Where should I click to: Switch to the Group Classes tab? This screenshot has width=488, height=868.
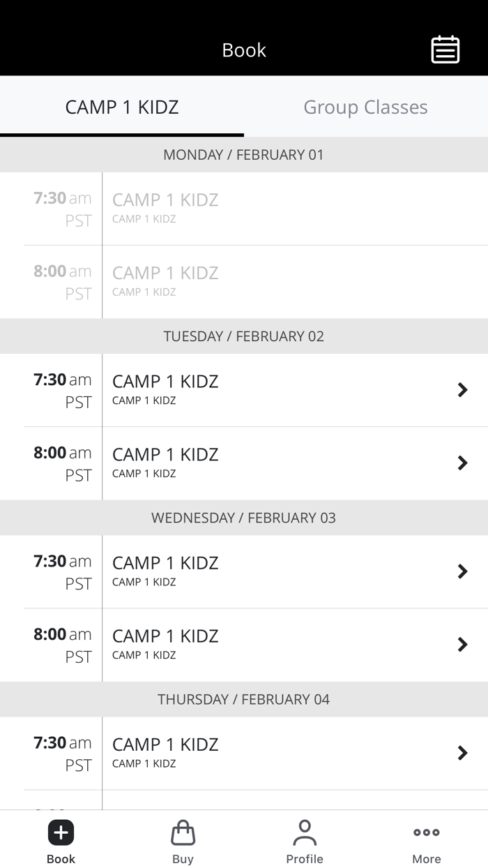(x=365, y=107)
